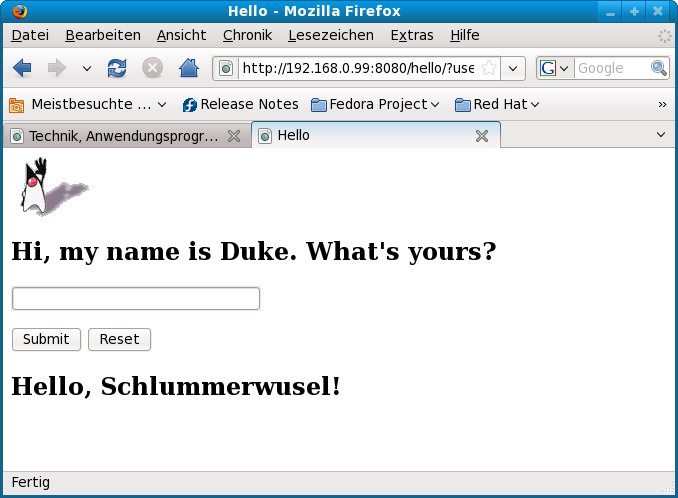This screenshot has width=678, height=498.
Task: Click the Duke mascot image
Action: point(51,190)
